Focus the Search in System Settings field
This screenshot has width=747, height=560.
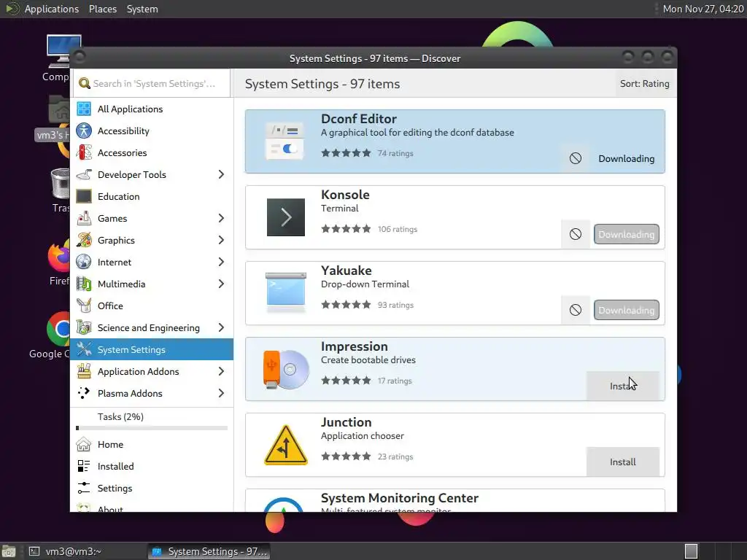(x=152, y=83)
